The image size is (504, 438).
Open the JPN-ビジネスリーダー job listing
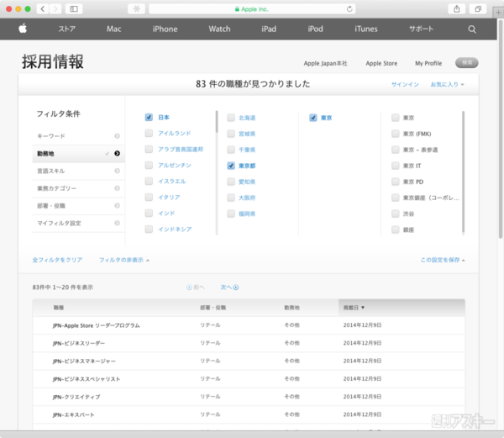[x=78, y=344]
